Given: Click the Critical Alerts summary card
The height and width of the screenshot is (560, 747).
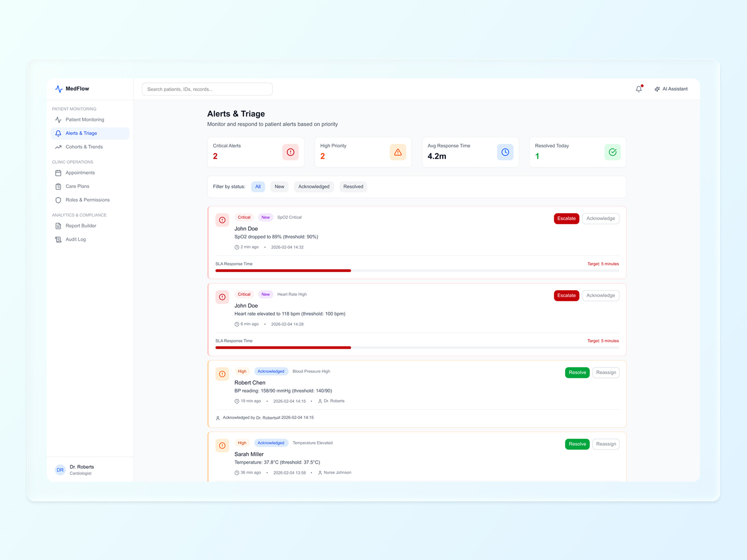Looking at the screenshot, I should (x=256, y=152).
